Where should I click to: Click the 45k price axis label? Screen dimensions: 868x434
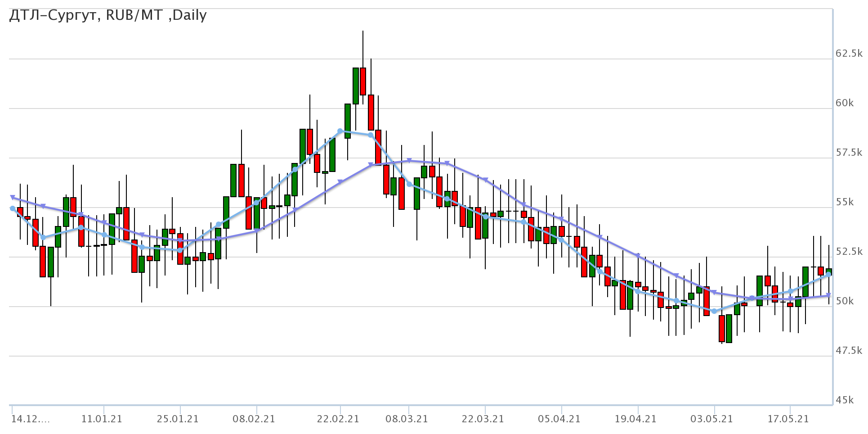coord(844,400)
